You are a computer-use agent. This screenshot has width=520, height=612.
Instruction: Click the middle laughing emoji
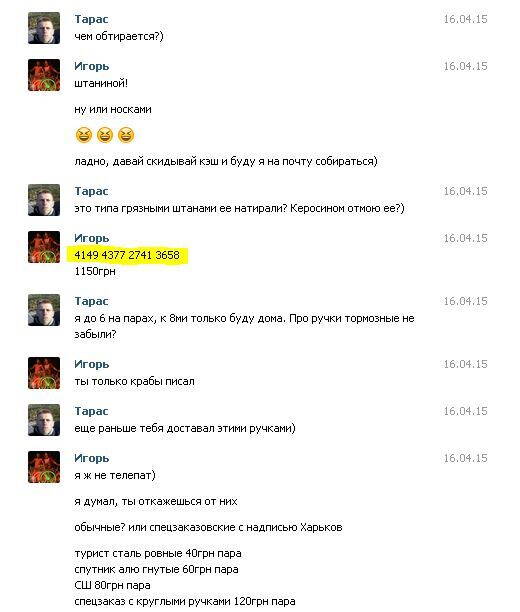105,135
